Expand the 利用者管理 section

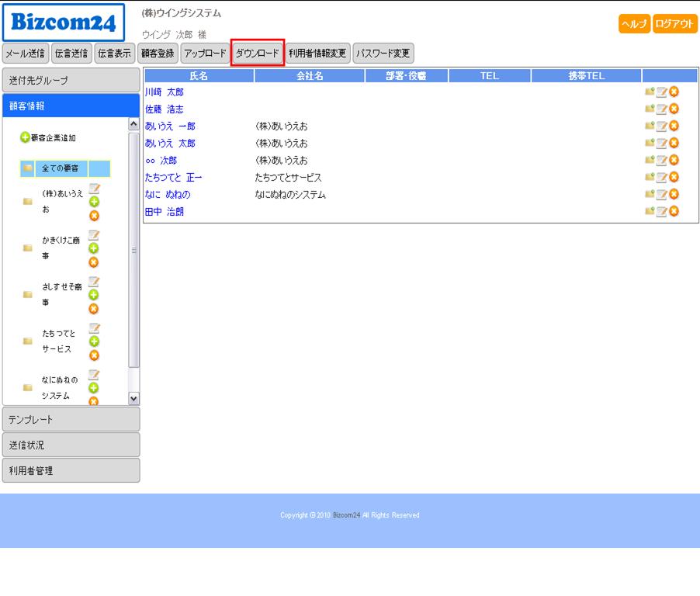tap(71, 470)
